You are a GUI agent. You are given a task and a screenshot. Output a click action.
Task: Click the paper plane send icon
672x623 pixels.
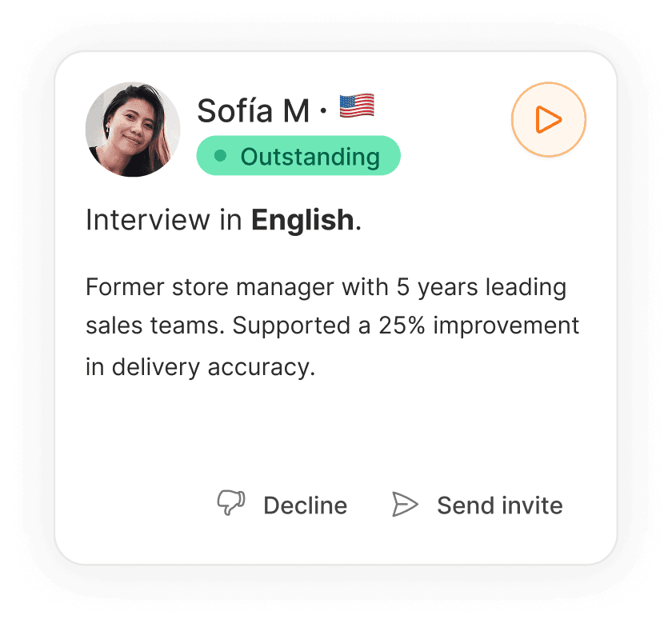[405, 505]
